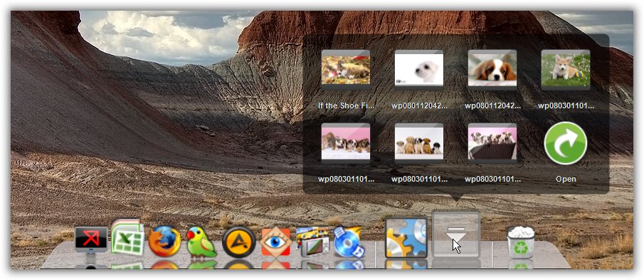
Task: Launch Excel from the dock
Action: (127, 238)
